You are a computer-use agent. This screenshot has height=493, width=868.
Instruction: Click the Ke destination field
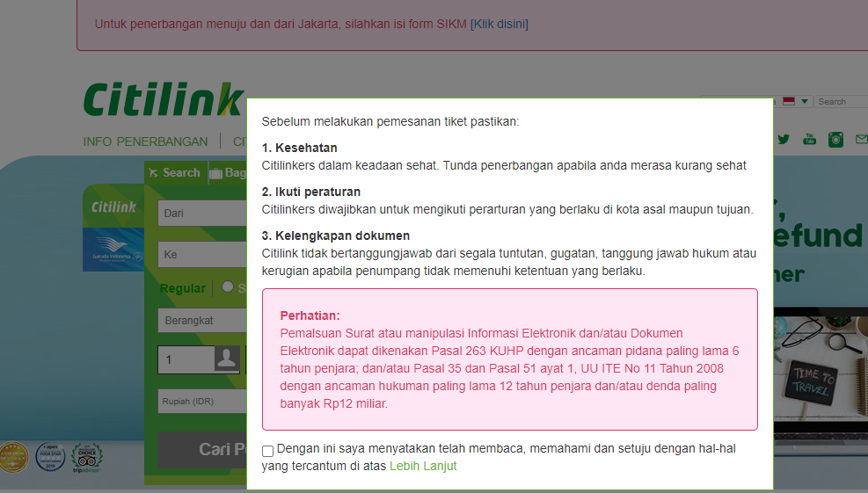coord(201,255)
